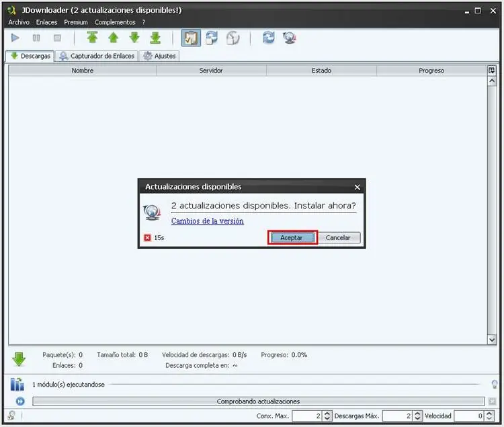The height and width of the screenshot is (427, 504).
Task: Click Cancelar in updates dialog
Action: 338,237
